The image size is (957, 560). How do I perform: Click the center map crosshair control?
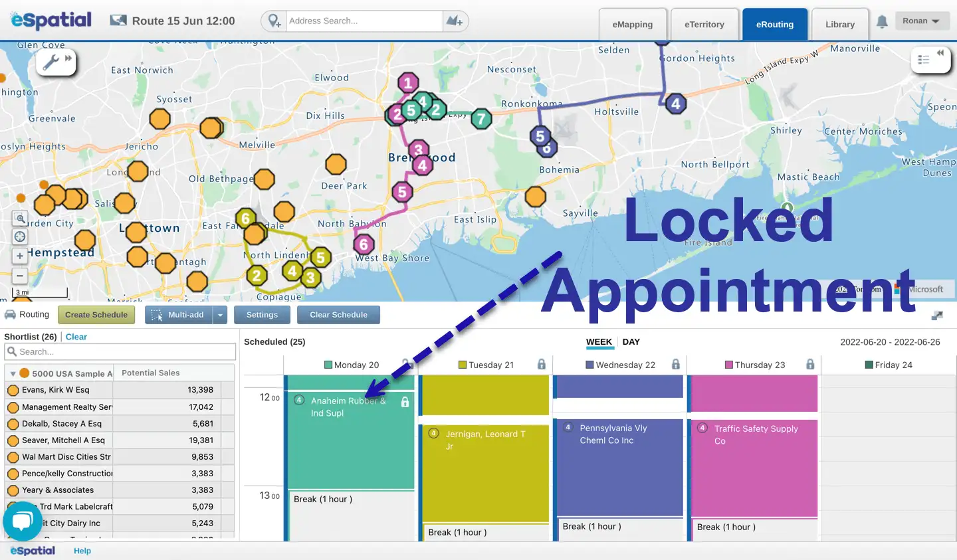point(19,236)
